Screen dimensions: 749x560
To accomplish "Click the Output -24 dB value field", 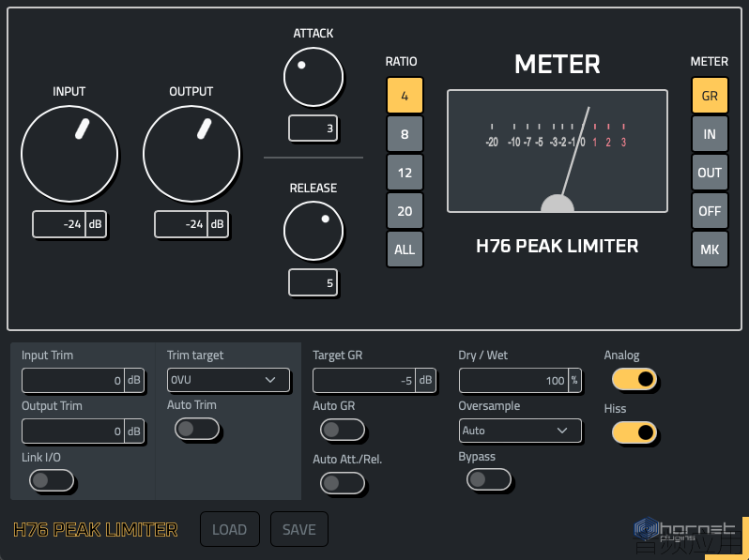I will point(191,224).
